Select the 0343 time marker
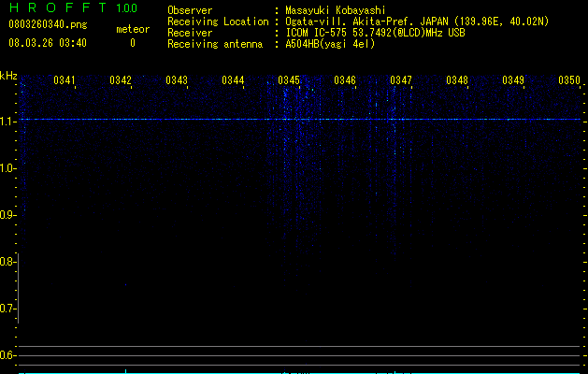Viewport: 588px width, 374px height. point(177,80)
